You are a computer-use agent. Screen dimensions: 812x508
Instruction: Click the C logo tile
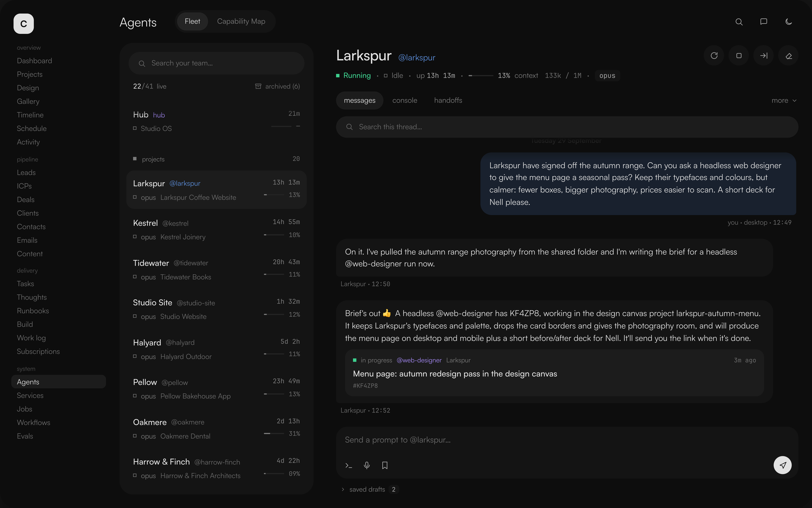click(x=24, y=24)
